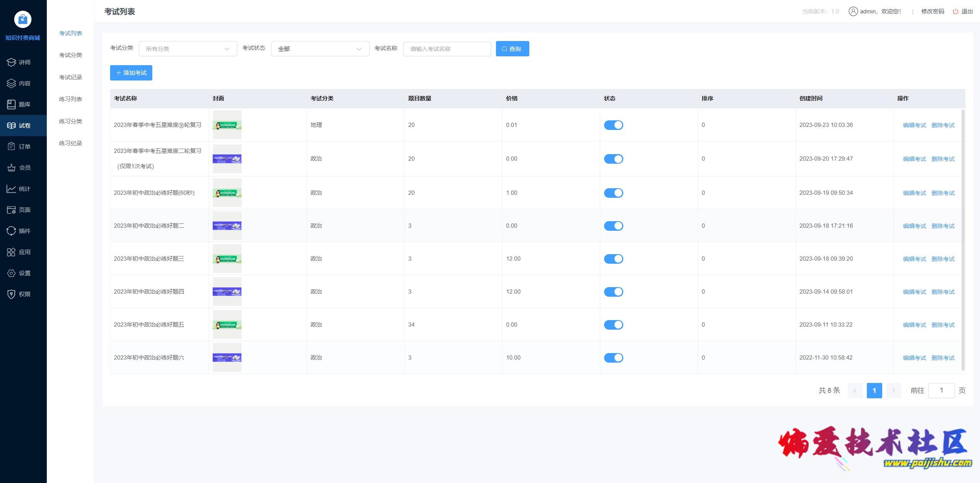Click 共 8 条 total count text
This screenshot has width=980, height=483.
829,390
